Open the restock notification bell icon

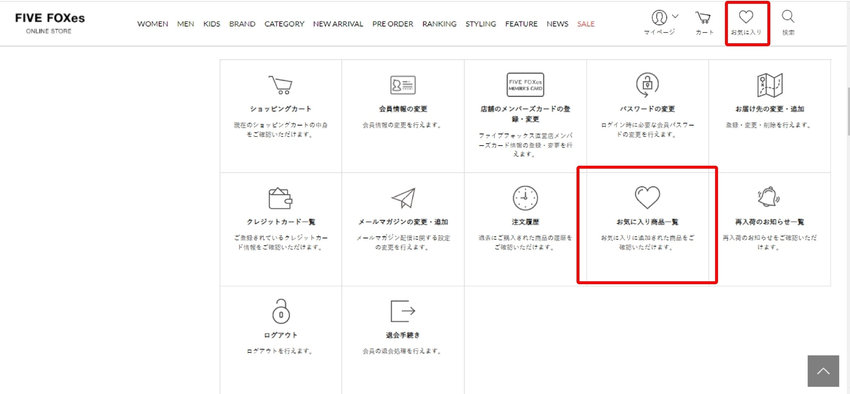(769, 198)
